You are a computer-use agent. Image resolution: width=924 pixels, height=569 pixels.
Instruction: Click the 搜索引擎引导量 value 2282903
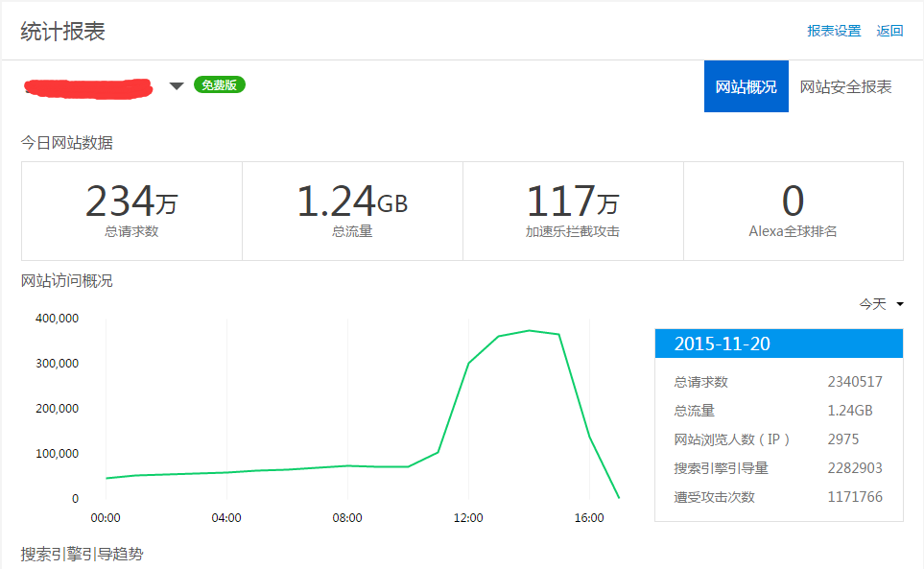tap(855, 468)
